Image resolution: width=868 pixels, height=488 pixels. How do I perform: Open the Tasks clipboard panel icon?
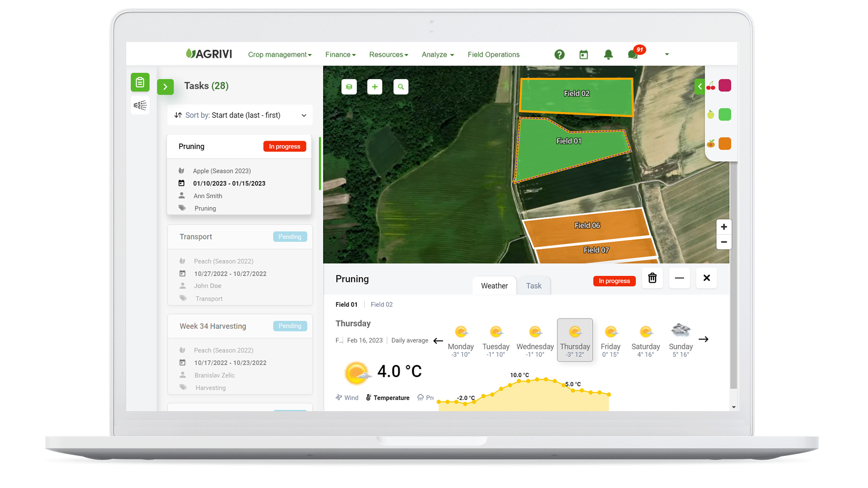(x=140, y=82)
